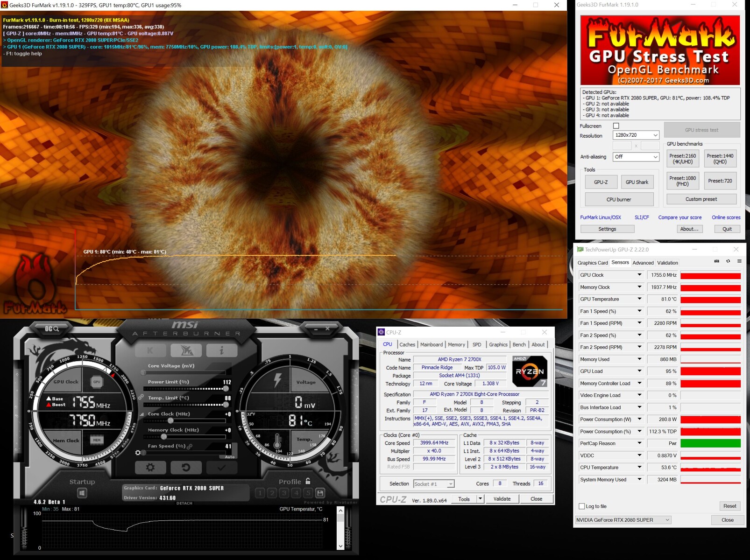
Task: Select Afterburner profile slot 5
Action: click(x=308, y=493)
